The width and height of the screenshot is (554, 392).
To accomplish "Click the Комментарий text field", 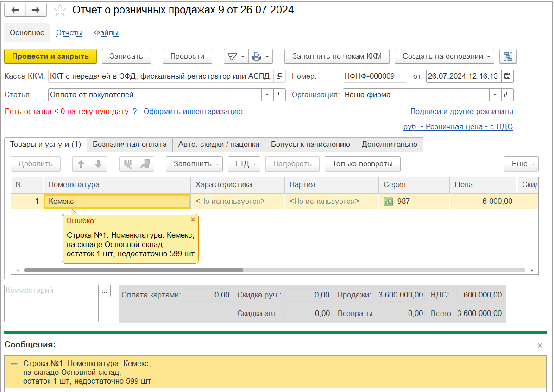I will tap(51, 303).
